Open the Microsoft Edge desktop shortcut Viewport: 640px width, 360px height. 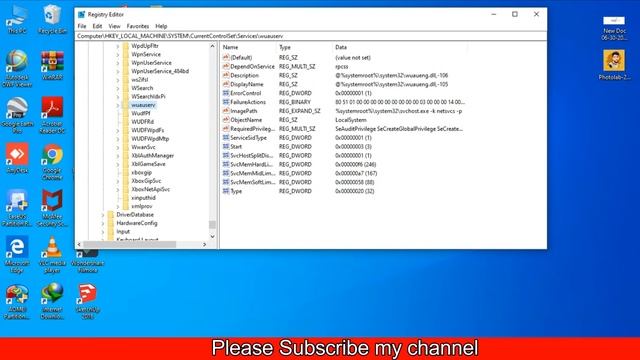[17, 254]
